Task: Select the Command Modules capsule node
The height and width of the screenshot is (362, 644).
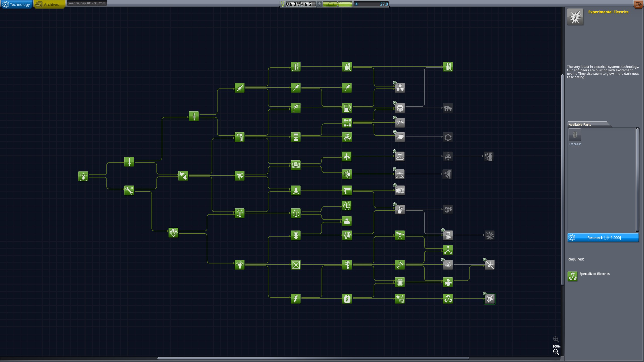Action: (347, 221)
